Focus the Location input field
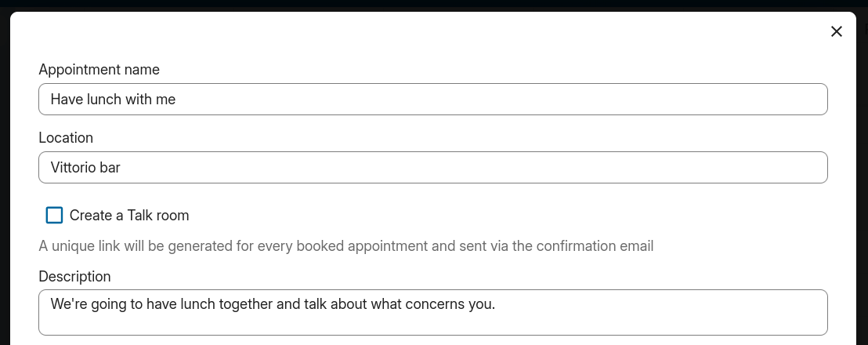The height and width of the screenshot is (345, 868). click(433, 167)
